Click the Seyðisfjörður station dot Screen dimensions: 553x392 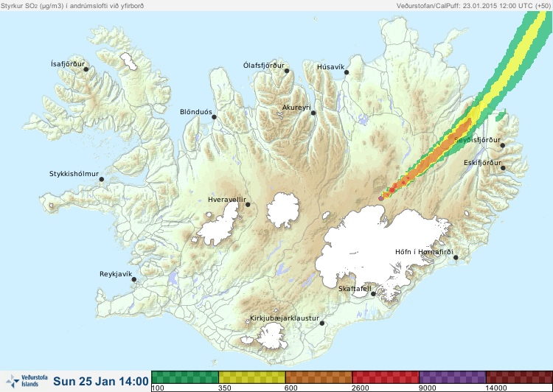tap(503, 145)
